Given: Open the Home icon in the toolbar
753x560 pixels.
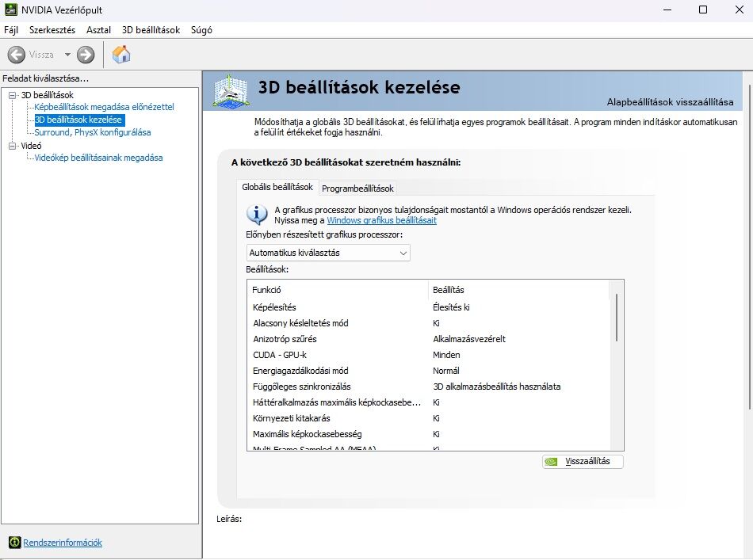Looking at the screenshot, I should click(121, 54).
